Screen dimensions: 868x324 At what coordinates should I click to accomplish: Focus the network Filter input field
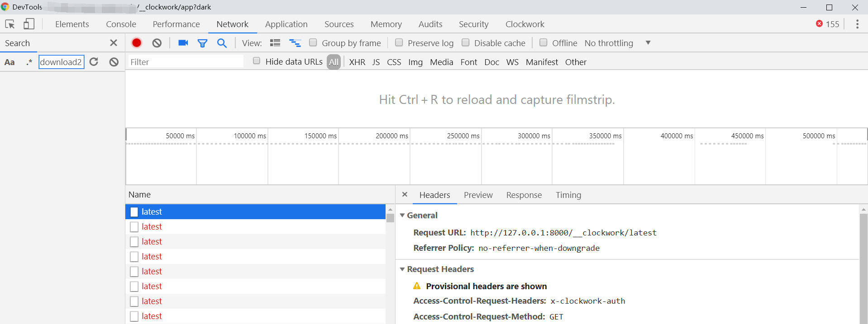click(x=186, y=62)
